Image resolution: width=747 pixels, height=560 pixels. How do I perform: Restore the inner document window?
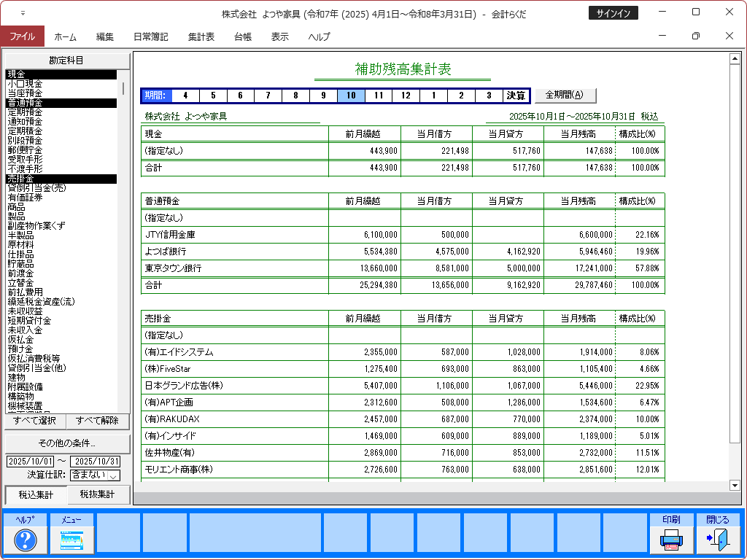695,36
